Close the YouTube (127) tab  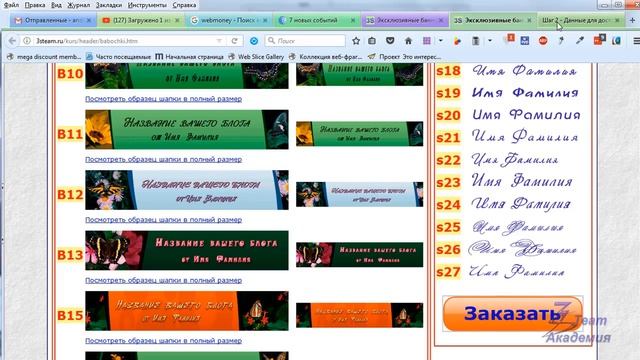click(177, 20)
